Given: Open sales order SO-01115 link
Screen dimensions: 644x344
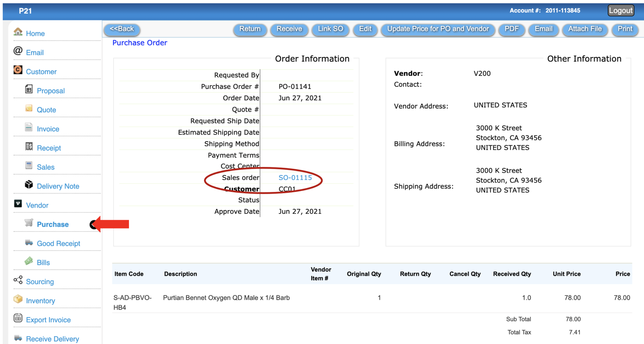Looking at the screenshot, I should pos(295,178).
